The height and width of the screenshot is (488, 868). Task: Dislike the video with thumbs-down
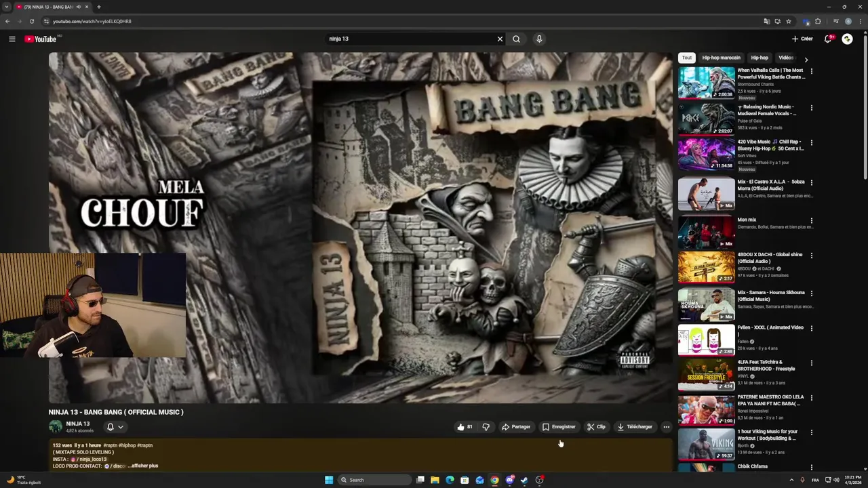486,427
